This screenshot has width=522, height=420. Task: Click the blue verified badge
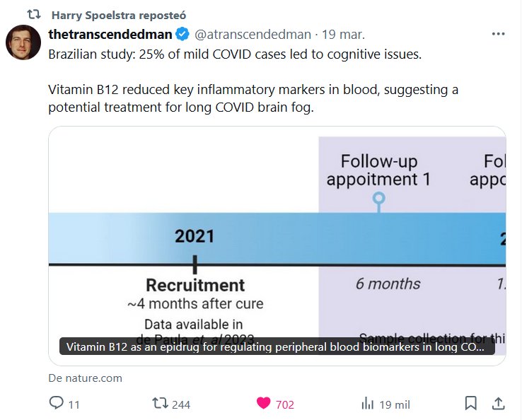182,34
